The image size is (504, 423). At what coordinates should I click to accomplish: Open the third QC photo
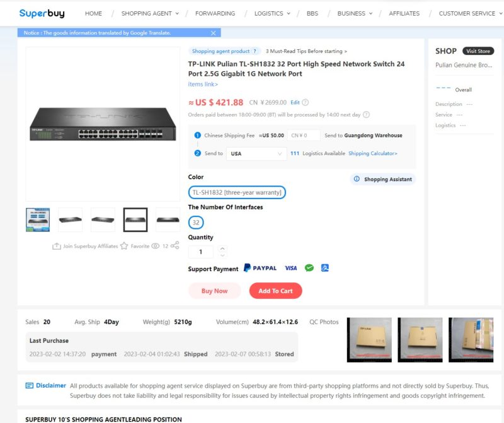(471, 340)
